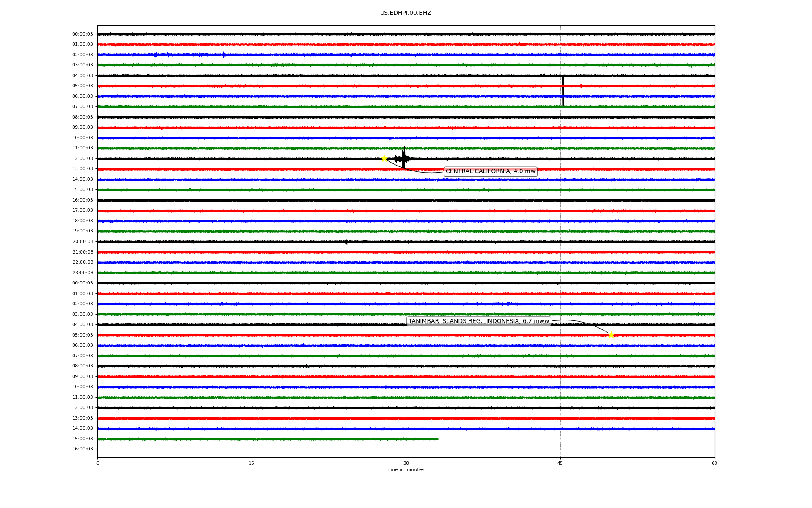Viewport: 812px width, 508px height.
Task: Click the tall black vertical spike near 45 minutes
Action: pyautogui.click(x=563, y=91)
